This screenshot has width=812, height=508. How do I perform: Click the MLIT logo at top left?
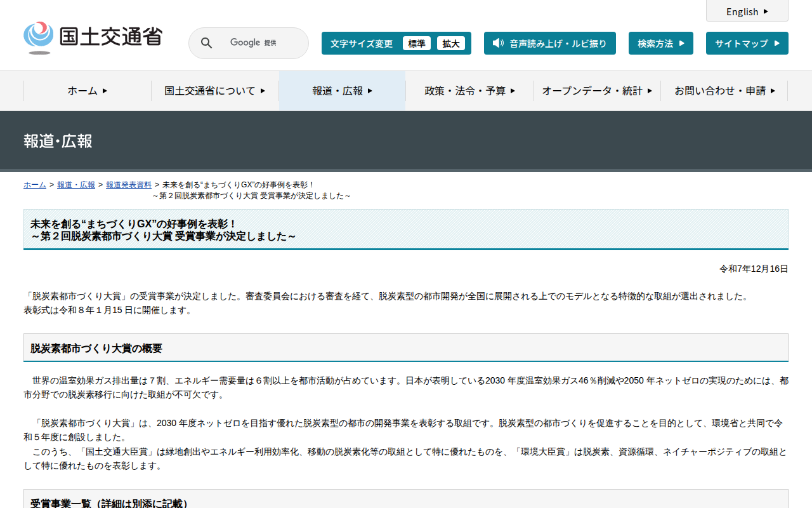[93, 37]
